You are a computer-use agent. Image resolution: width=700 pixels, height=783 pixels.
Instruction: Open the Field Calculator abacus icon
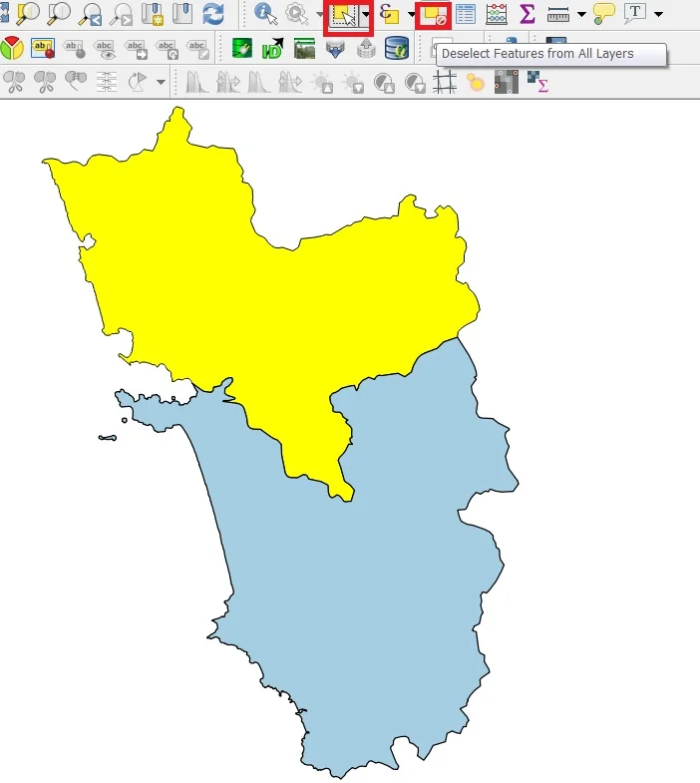coord(497,14)
